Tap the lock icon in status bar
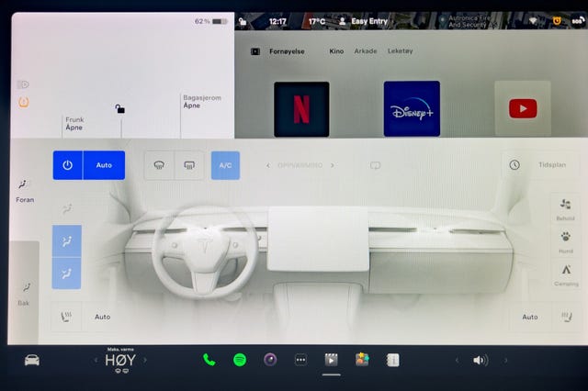Viewport: 588px width, 391px height. click(243, 21)
